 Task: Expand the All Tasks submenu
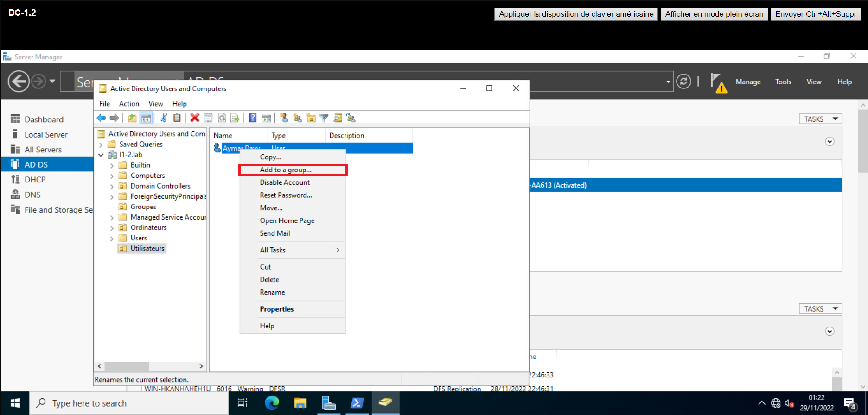click(x=293, y=250)
